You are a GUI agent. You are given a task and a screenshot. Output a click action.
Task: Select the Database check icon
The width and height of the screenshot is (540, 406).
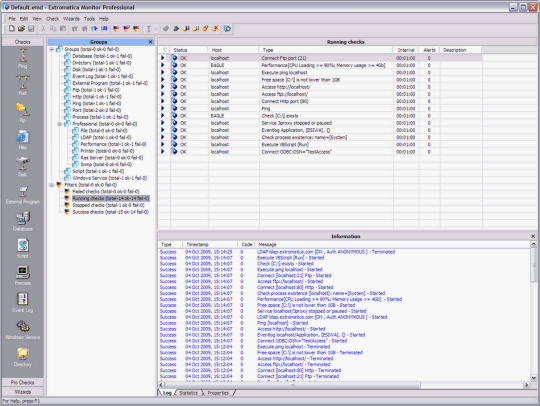click(x=23, y=218)
